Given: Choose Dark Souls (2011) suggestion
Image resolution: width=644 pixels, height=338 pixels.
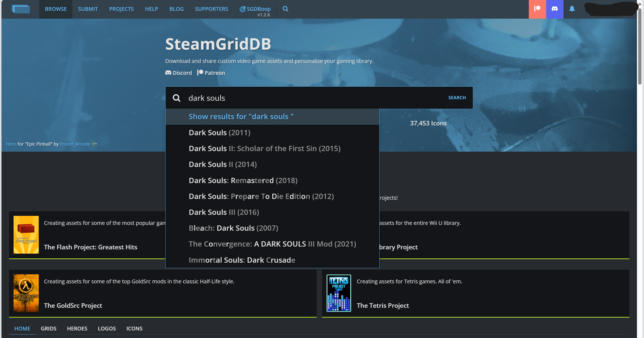Looking at the screenshot, I should (x=272, y=133).
